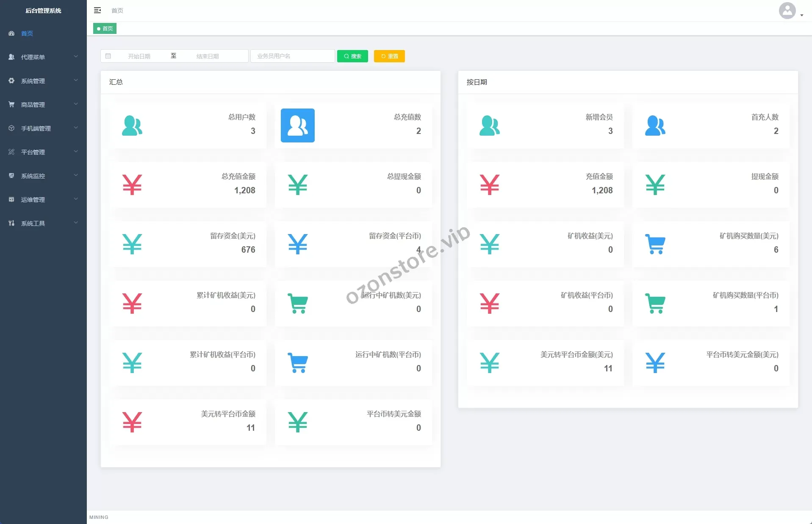Open the avatar dropdown arrow
The image size is (812, 524).
[x=802, y=15]
